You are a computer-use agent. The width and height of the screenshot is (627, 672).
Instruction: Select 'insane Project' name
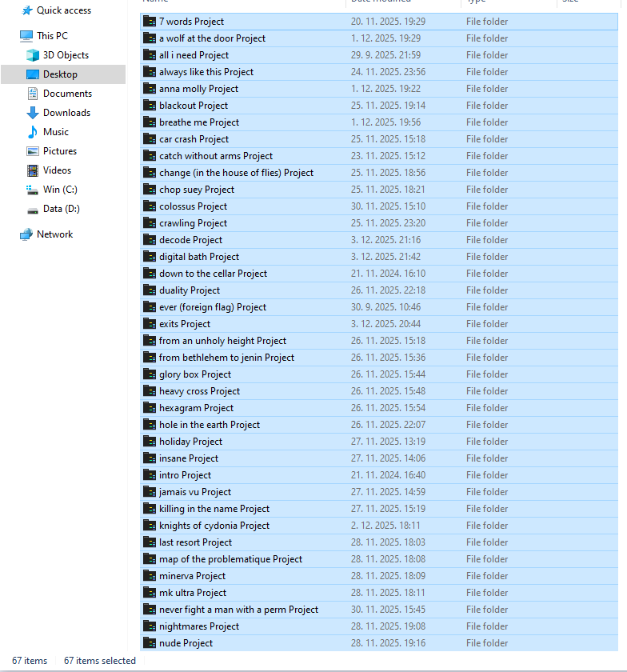pyautogui.click(x=189, y=458)
